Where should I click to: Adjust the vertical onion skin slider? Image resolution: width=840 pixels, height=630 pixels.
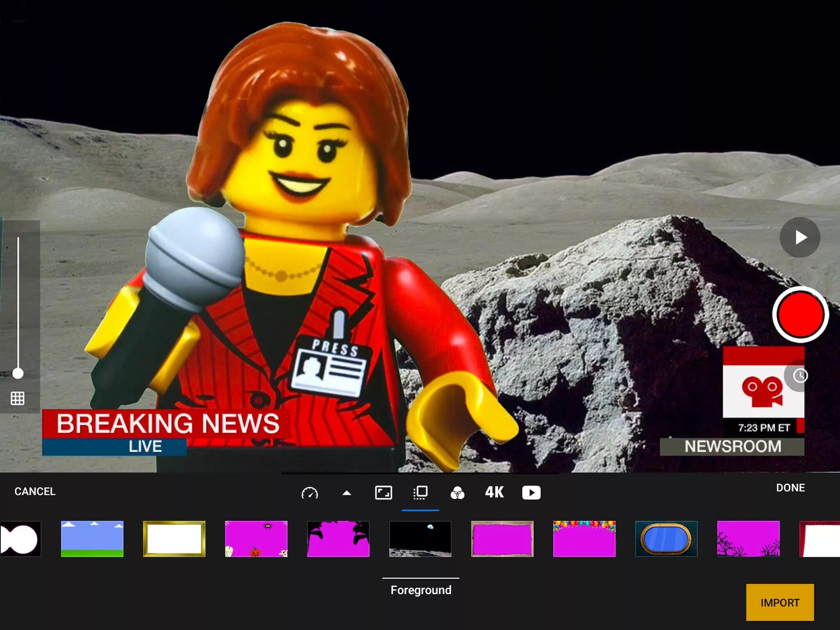pyautogui.click(x=18, y=373)
